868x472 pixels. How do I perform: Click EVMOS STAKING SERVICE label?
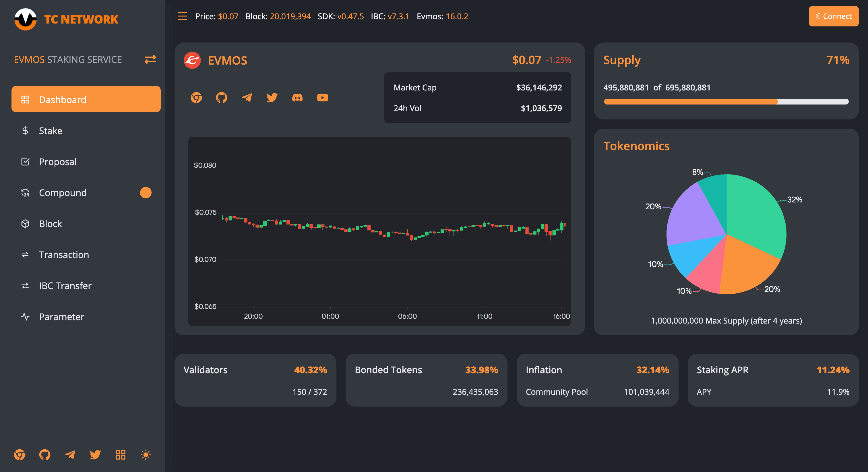68,59
